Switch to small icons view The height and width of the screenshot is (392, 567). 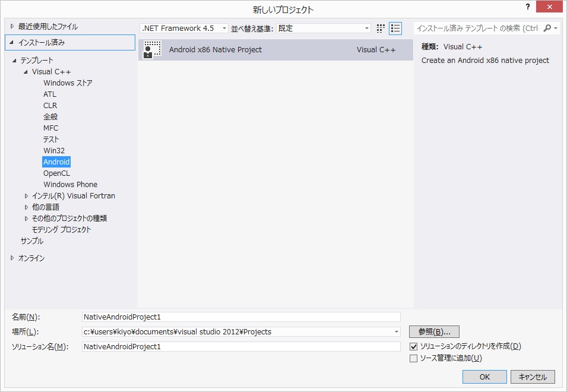coord(381,29)
